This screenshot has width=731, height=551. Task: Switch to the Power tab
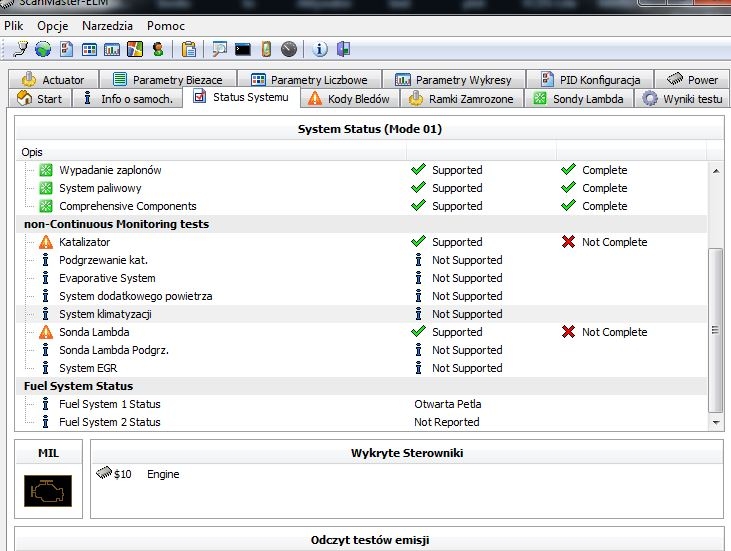click(x=692, y=79)
